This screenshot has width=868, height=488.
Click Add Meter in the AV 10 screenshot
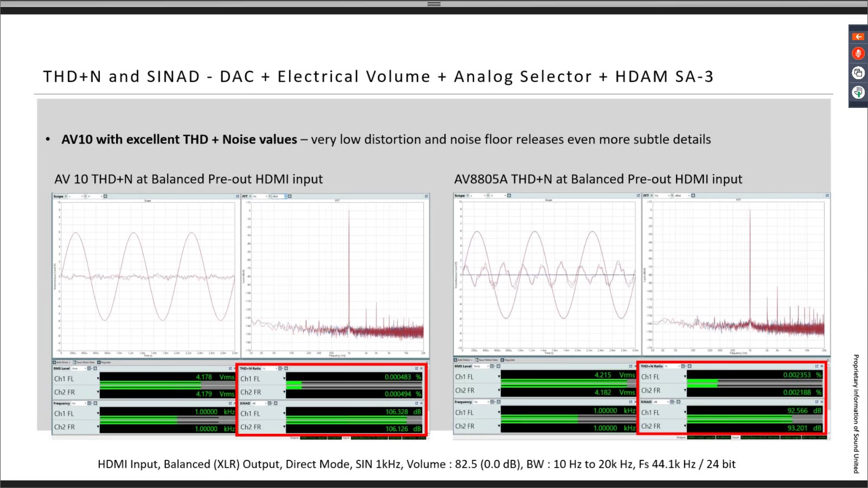pos(61,362)
